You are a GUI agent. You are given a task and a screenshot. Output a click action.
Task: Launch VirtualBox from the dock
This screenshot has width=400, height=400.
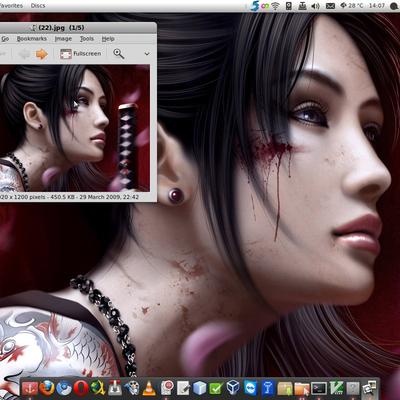coord(233,388)
